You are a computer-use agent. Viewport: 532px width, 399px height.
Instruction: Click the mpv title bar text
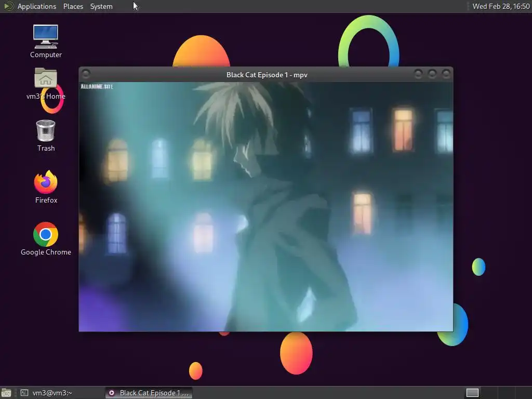[x=267, y=75]
